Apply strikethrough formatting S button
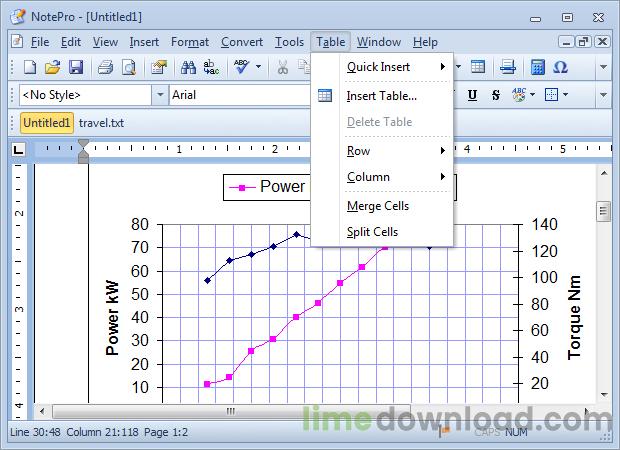 (495, 95)
